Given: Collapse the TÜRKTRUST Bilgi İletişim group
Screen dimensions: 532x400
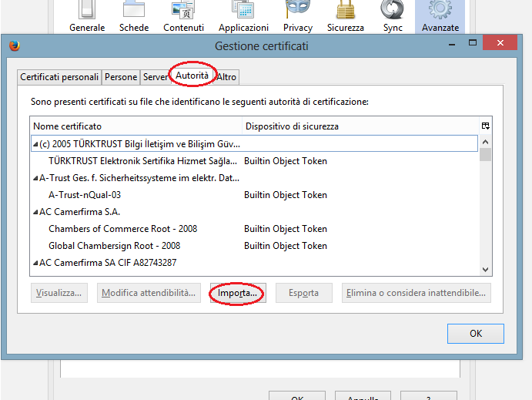Looking at the screenshot, I should coord(35,144).
